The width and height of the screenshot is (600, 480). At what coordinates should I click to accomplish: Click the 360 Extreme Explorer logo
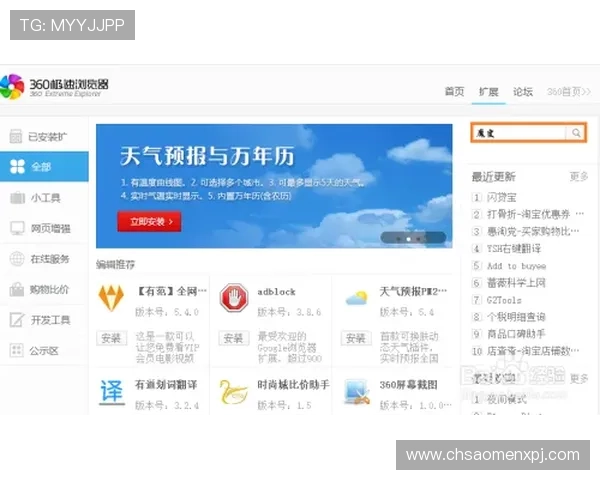click(54, 87)
